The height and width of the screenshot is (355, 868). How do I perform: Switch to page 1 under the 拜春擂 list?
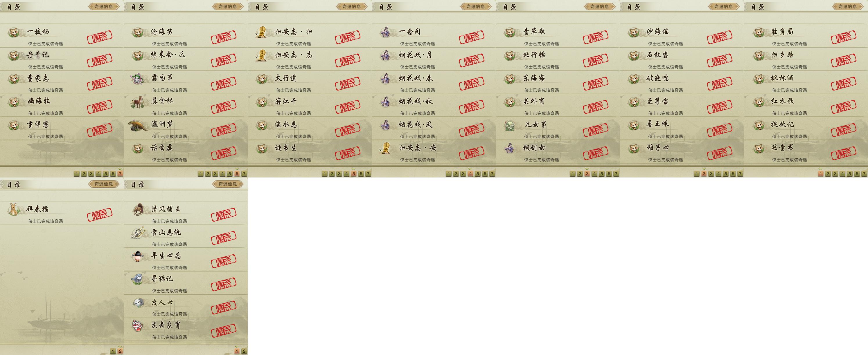tap(113, 351)
